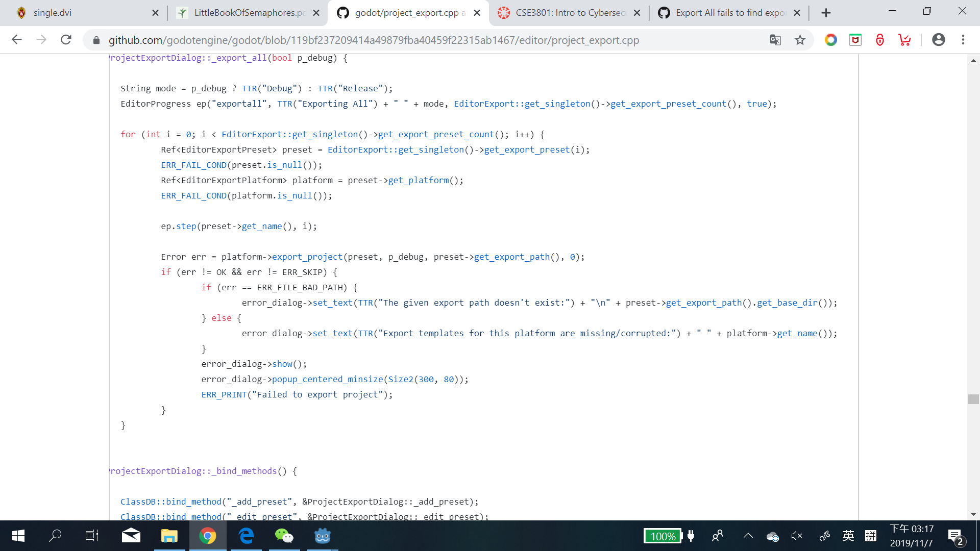
Task: Switch input language via the 英 indicator
Action: click(848, 536)
